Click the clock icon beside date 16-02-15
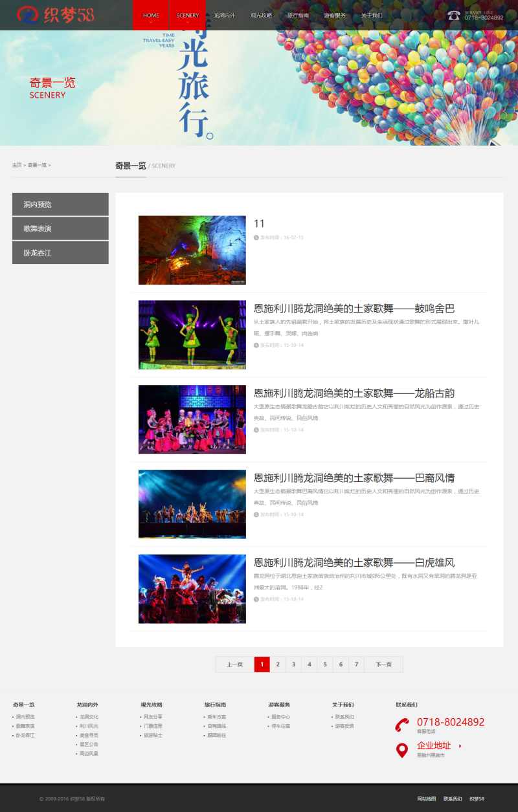The image size is (518, 812). click(x=256, y=237)
